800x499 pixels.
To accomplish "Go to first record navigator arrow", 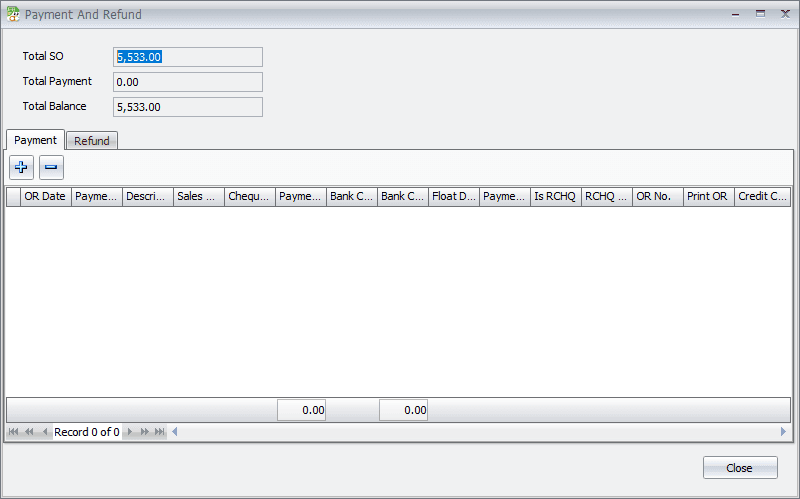I will click(x=13, y=432).
